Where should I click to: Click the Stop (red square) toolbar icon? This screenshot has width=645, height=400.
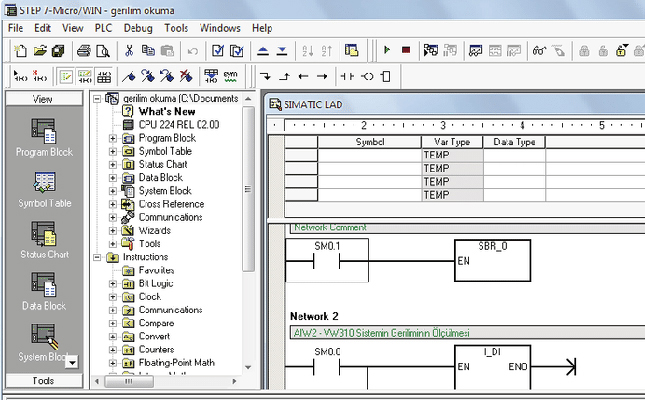point(405,49)
